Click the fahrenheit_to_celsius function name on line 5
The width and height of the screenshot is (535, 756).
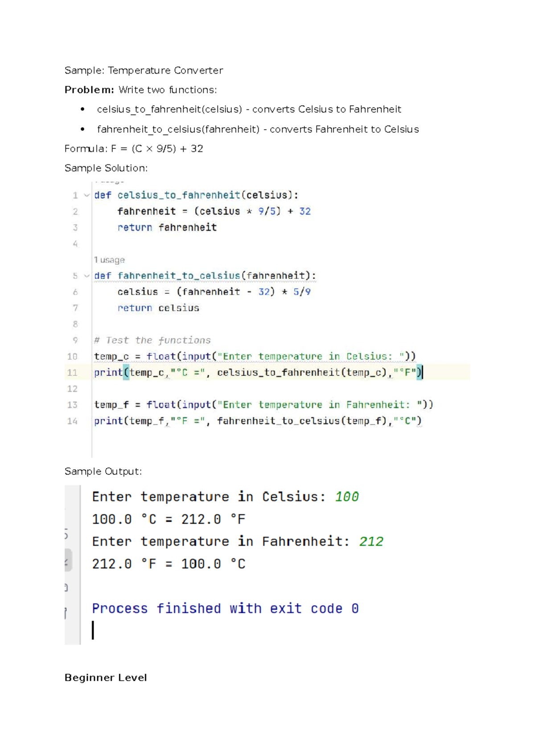click(179, 276)
